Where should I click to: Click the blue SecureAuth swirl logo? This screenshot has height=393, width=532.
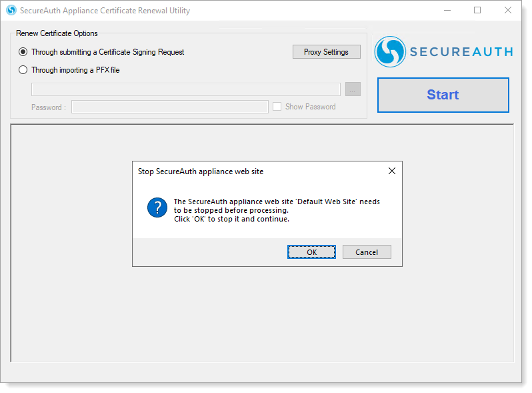(390, 51)
